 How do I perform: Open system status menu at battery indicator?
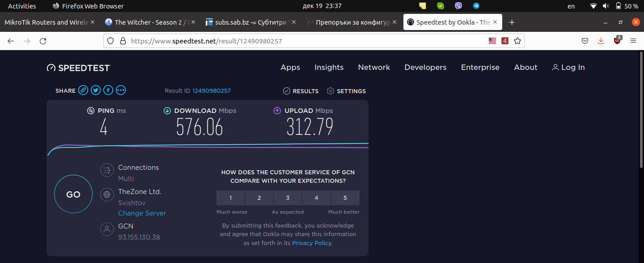(x=626, y=6)
